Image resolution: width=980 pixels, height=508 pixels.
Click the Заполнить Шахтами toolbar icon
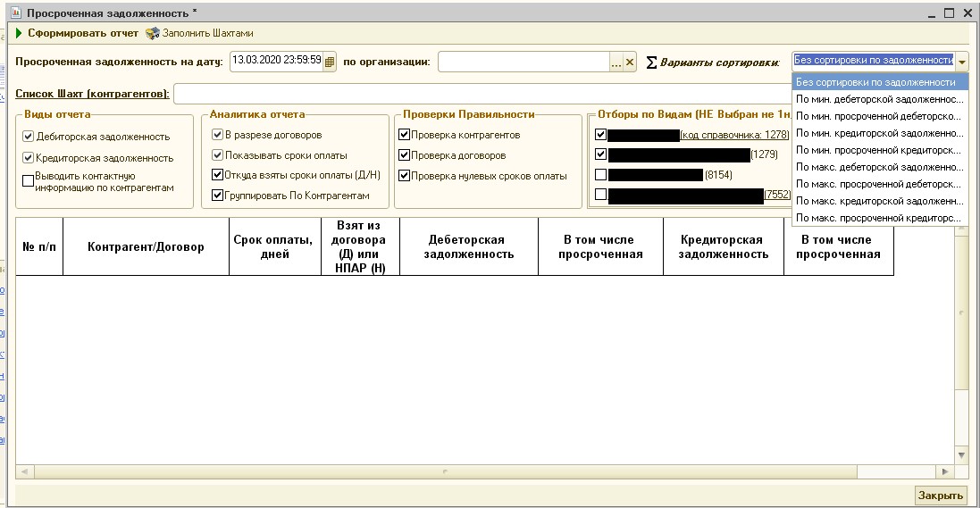(153, 33)
